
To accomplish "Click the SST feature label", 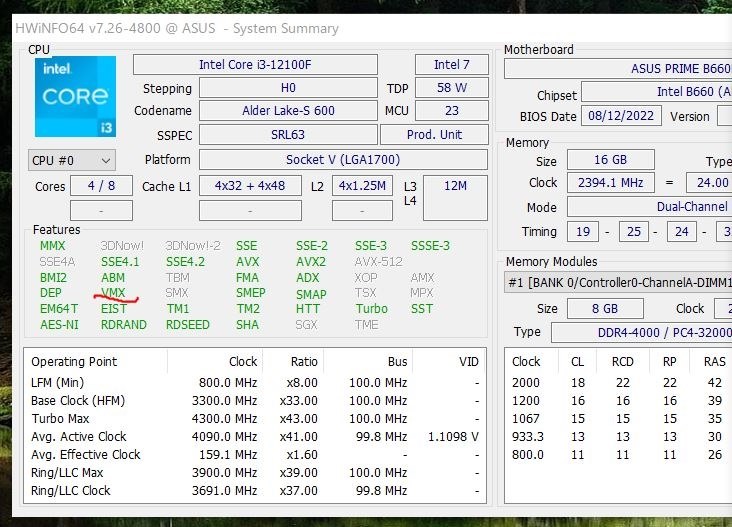I will click(422, 309).
